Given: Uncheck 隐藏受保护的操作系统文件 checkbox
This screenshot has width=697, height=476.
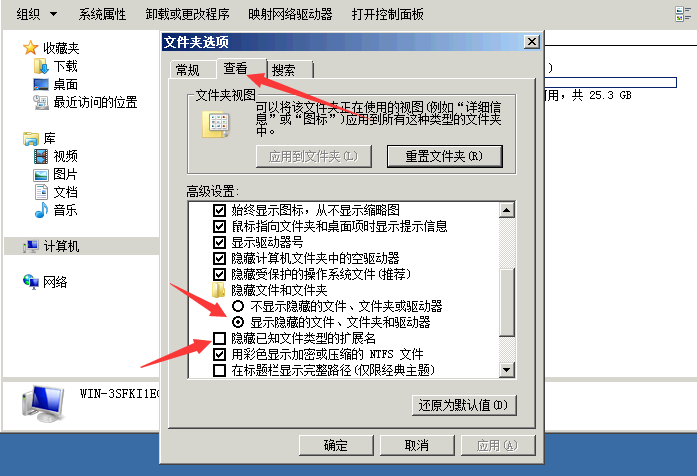Looking at the screenshot, I should click(x=219, y=274).
